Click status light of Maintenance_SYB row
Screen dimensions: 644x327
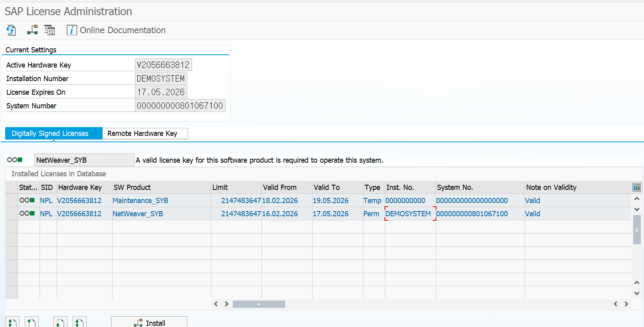27,200
